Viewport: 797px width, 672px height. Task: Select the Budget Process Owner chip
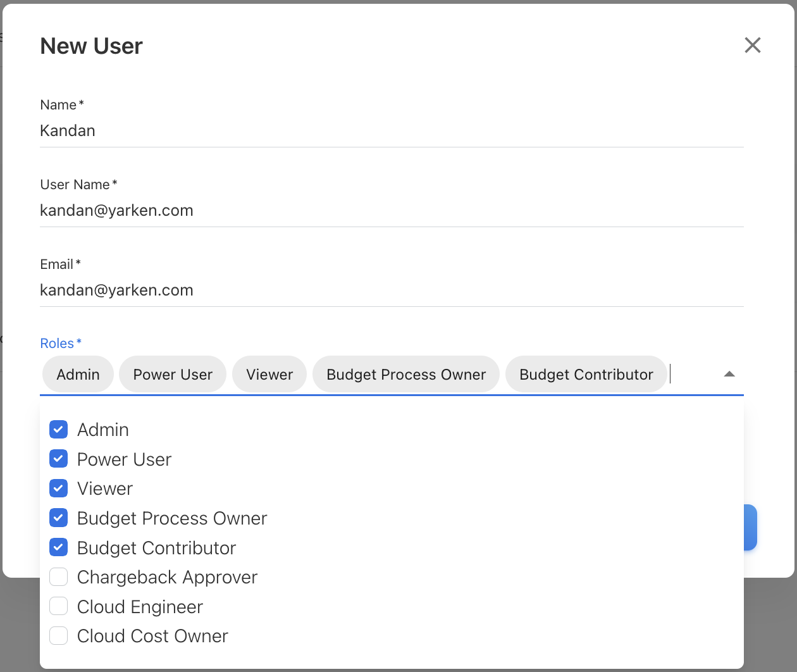406,375
